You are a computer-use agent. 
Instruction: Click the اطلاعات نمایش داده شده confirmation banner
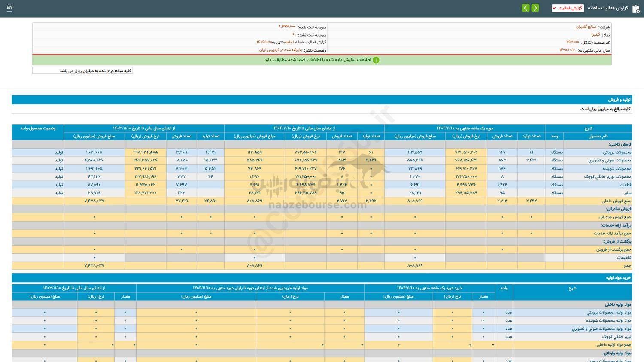pyautogui.click(x=322, y=60)
